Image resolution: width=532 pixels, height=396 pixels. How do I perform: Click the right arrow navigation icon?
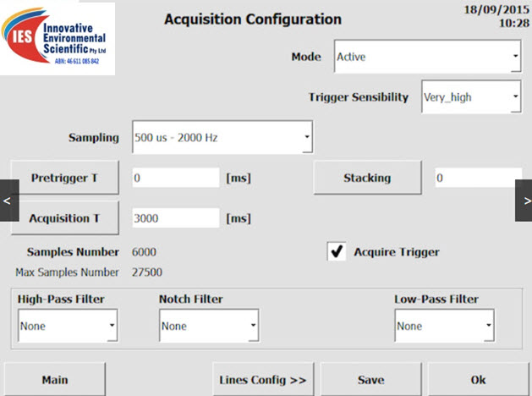click(x=524, y=201)
